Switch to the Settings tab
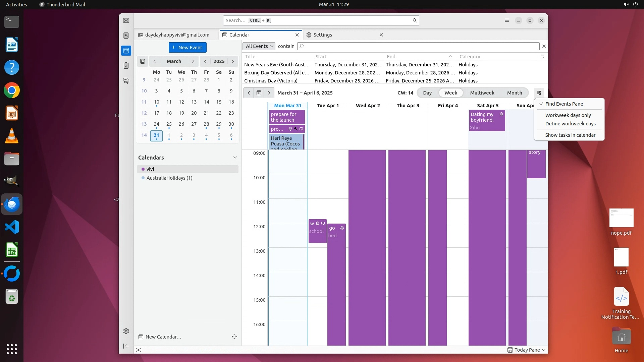This screenshot has width=644, height=362. (x=322, y=35)
